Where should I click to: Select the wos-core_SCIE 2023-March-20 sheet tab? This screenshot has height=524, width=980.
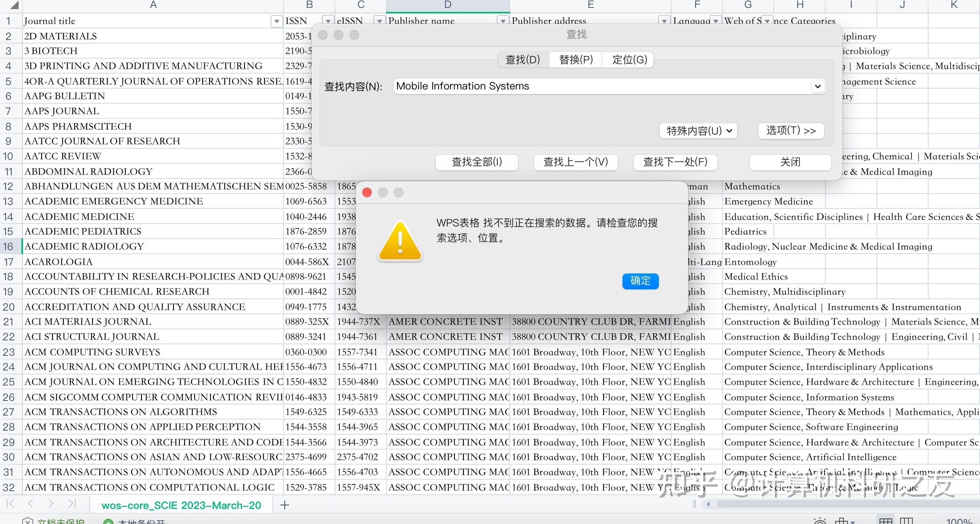click(x=181, y=505)
